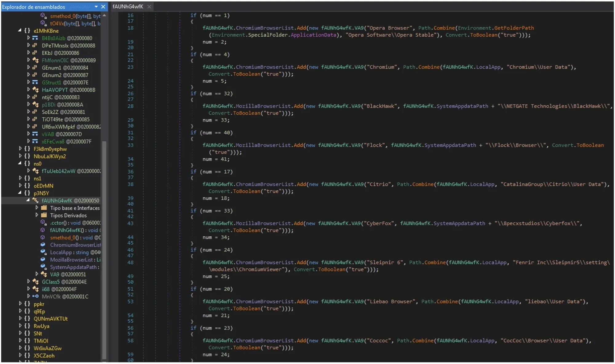Click the class icon beside VA9 @02000051

coord(44,274)
